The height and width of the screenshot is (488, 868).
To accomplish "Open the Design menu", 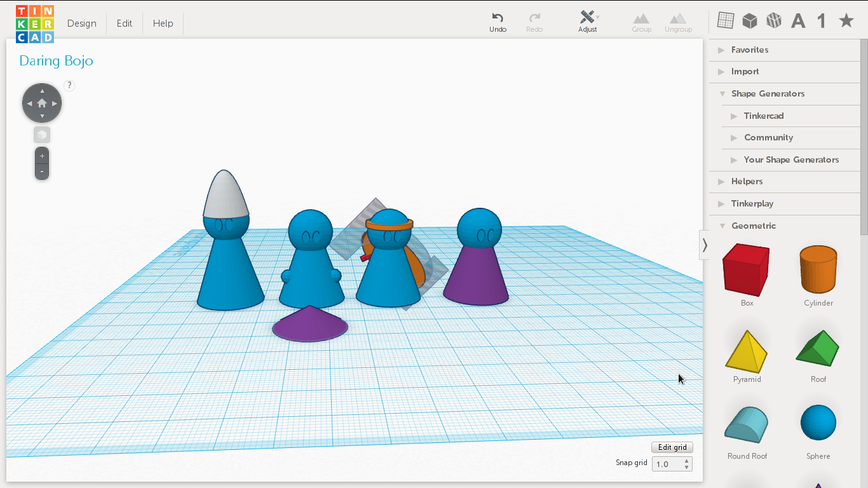I will click(82, 24).
